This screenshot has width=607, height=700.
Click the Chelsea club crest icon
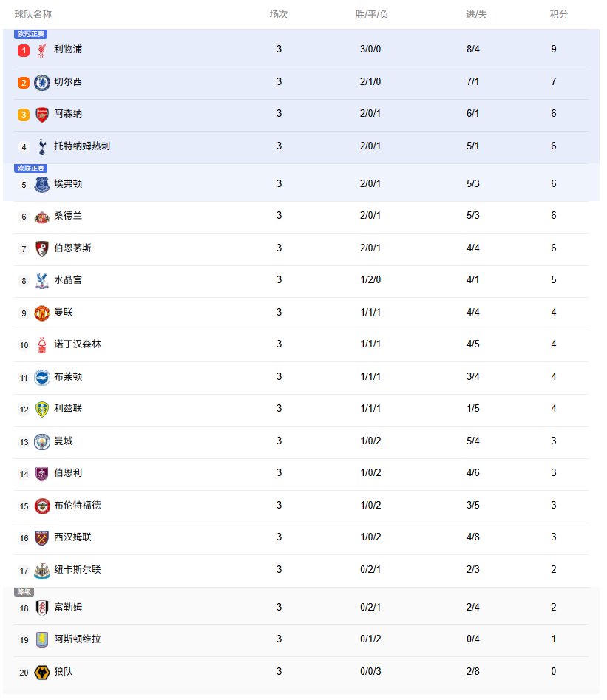coord(42,83)
